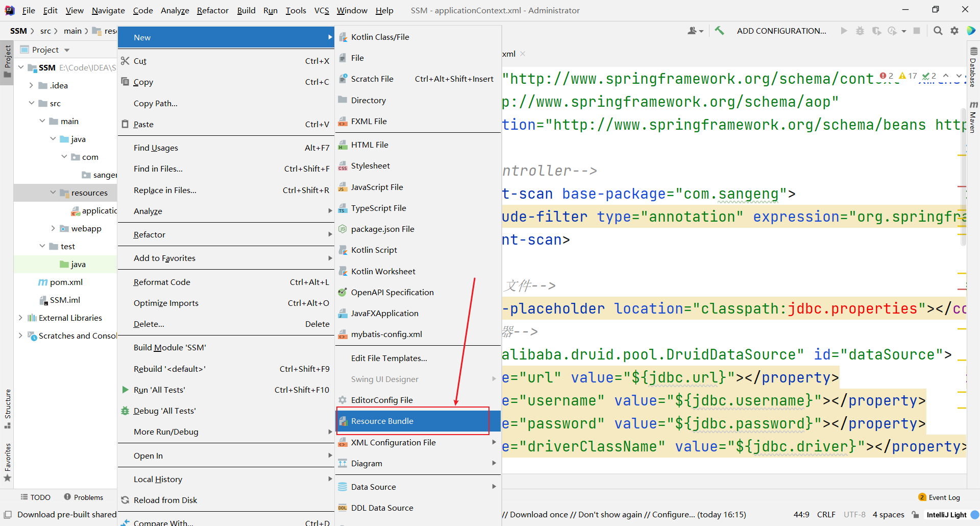
Task: Click the IntelliJ Light theme indicator
Action: click(946, 514)
